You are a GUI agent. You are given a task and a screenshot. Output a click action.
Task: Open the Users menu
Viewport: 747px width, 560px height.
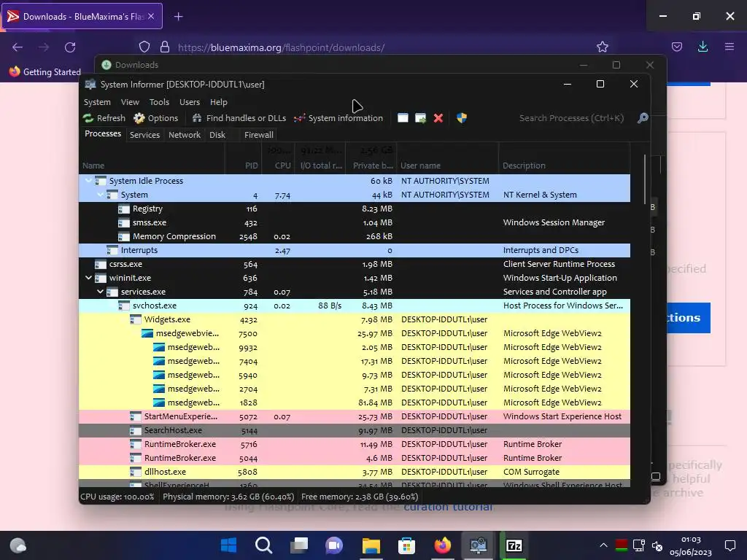coord(190,102)
